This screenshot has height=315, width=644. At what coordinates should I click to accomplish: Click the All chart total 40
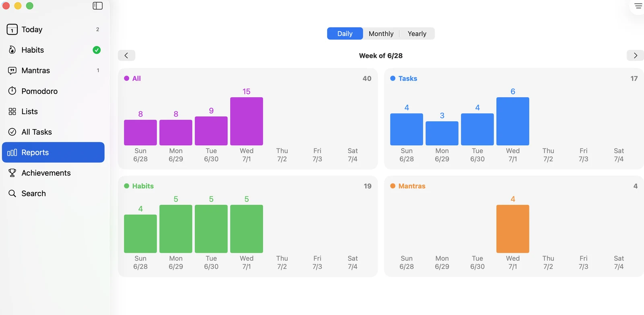367,78
